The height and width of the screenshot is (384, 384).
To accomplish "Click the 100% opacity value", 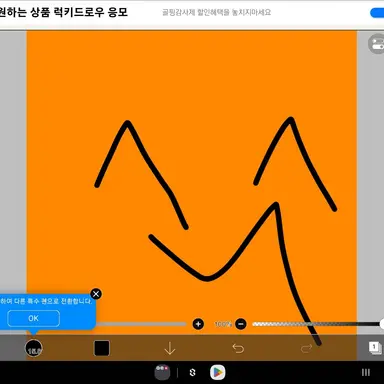I will pyautogui.click(x=223, y=324).
